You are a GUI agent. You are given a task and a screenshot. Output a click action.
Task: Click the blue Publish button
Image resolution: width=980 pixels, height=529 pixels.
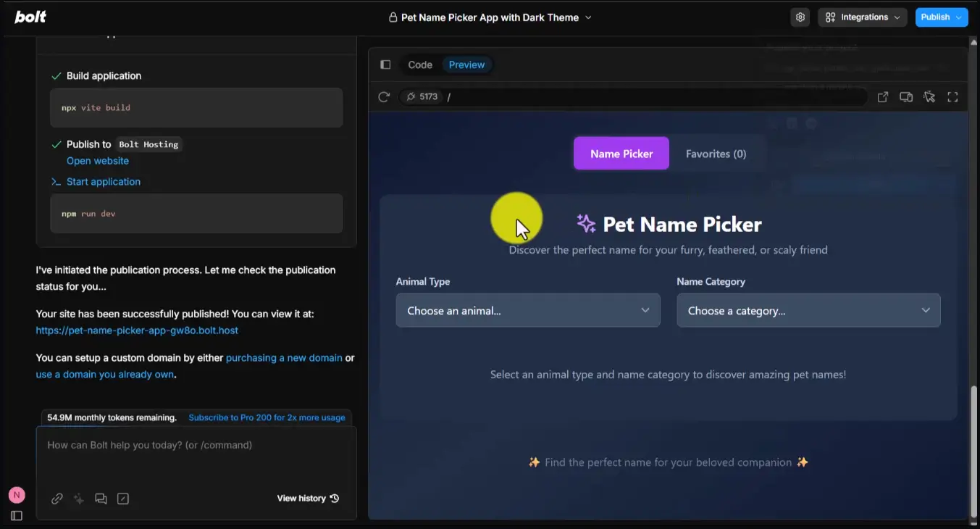[x=942, y=17]
